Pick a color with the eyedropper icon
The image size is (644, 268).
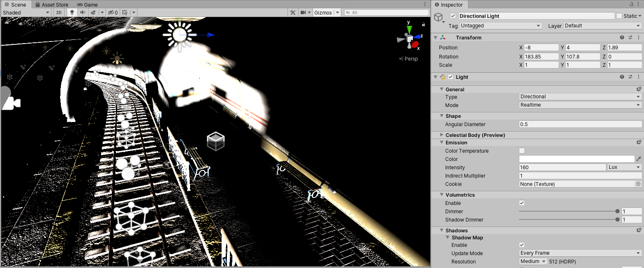(x=639, y=159)
